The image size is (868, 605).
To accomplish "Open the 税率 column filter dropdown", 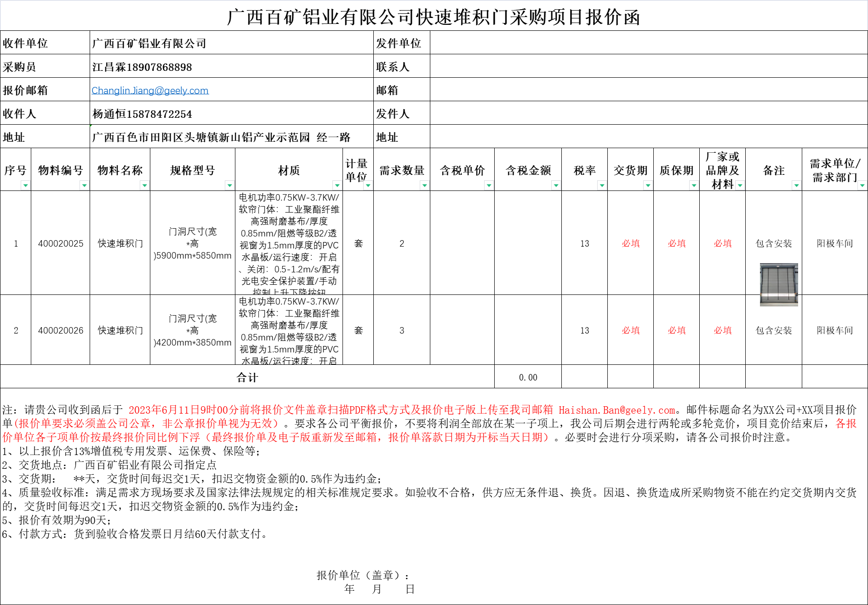I will 602,185.
